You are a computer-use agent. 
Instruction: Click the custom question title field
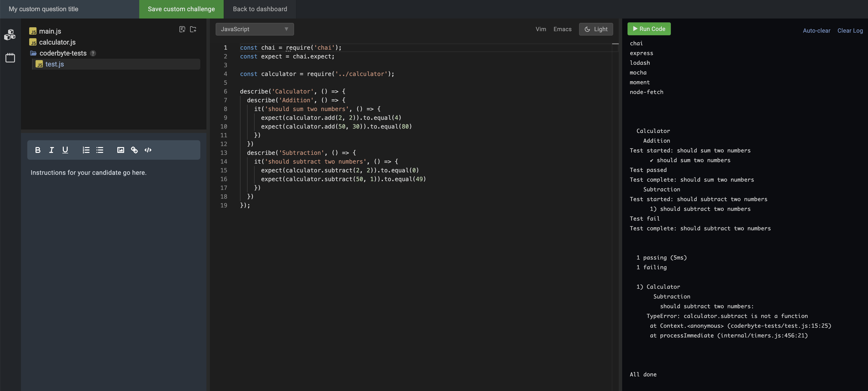coord(69,9)
